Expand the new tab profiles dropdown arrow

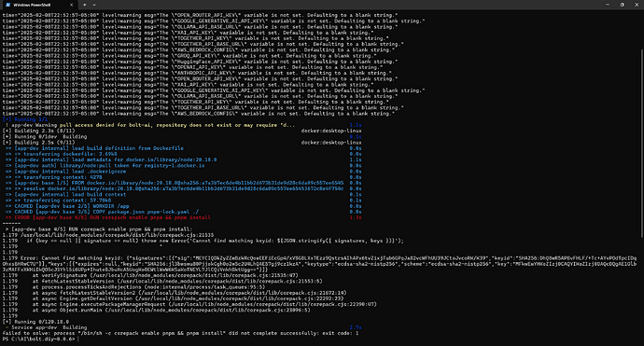point(94,5)
